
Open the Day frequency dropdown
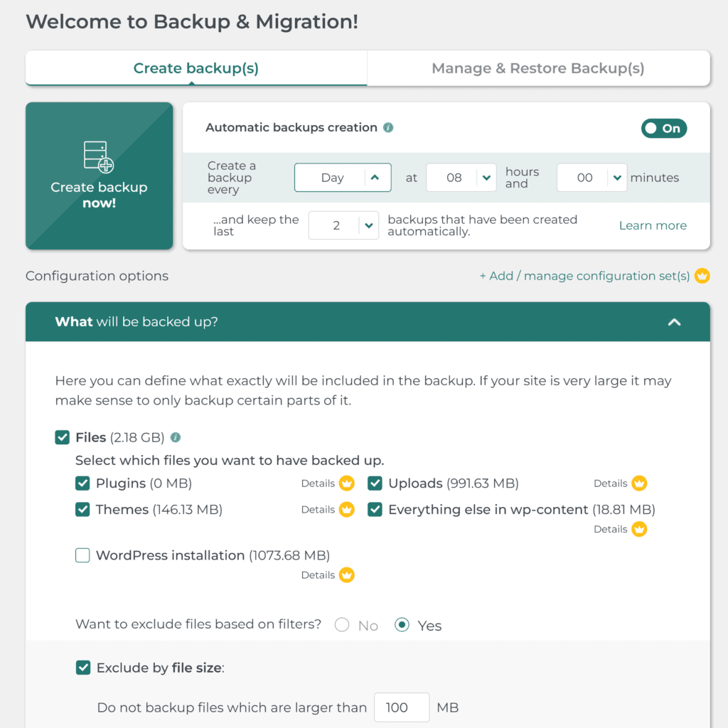click(343, 177)
